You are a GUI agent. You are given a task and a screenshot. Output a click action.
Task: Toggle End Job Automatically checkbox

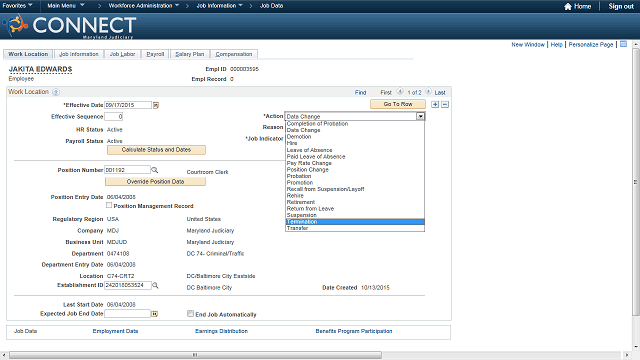pyautogui.click(x=190, y=313)
